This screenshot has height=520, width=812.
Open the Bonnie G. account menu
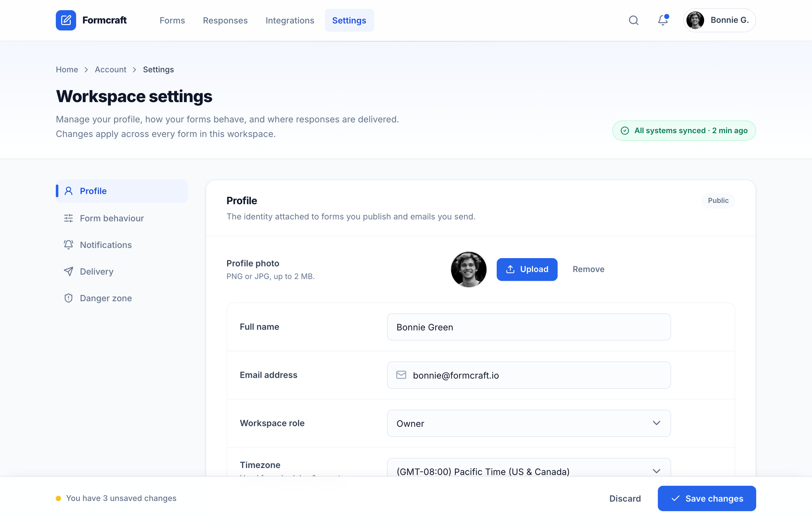click(719, 20)
